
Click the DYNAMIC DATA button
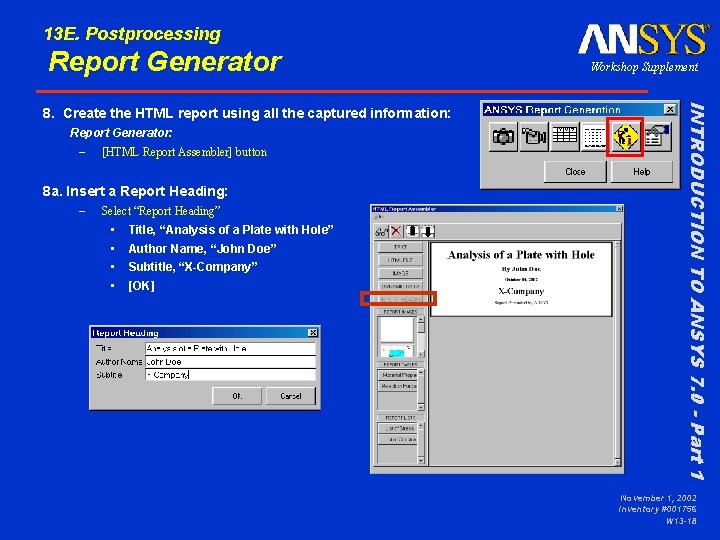[x=400, y=286]
